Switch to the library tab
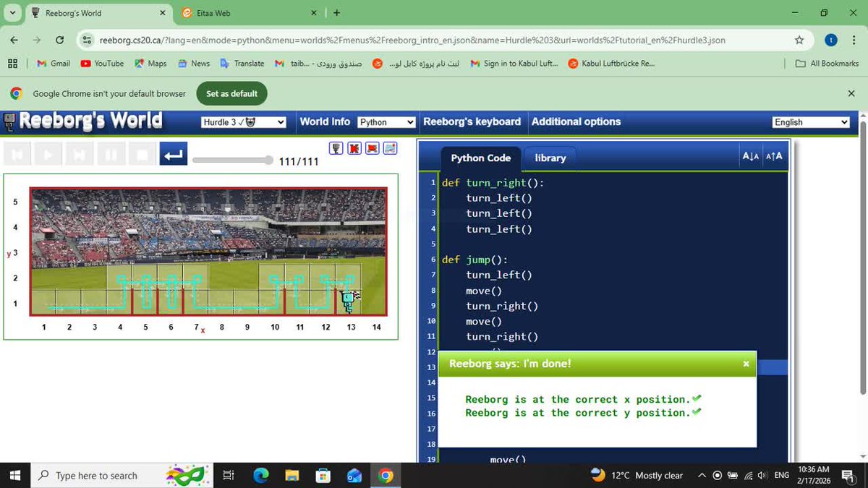Viewport: 868px width, 488px height. coord(550,158)
